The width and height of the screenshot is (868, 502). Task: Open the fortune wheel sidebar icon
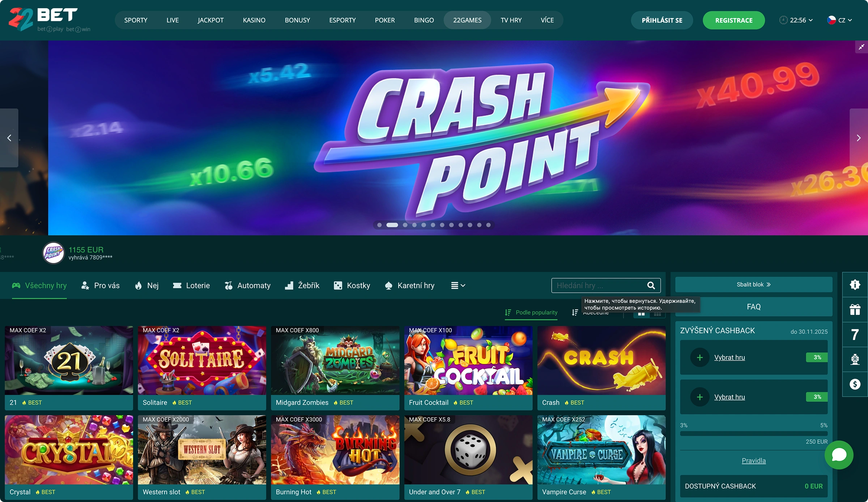pyautogui.click(x=855, y=360)
